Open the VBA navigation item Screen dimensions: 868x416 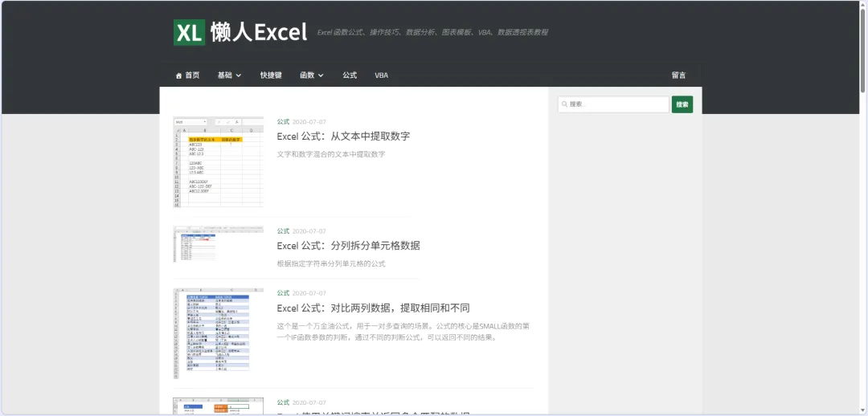(382, 75)
